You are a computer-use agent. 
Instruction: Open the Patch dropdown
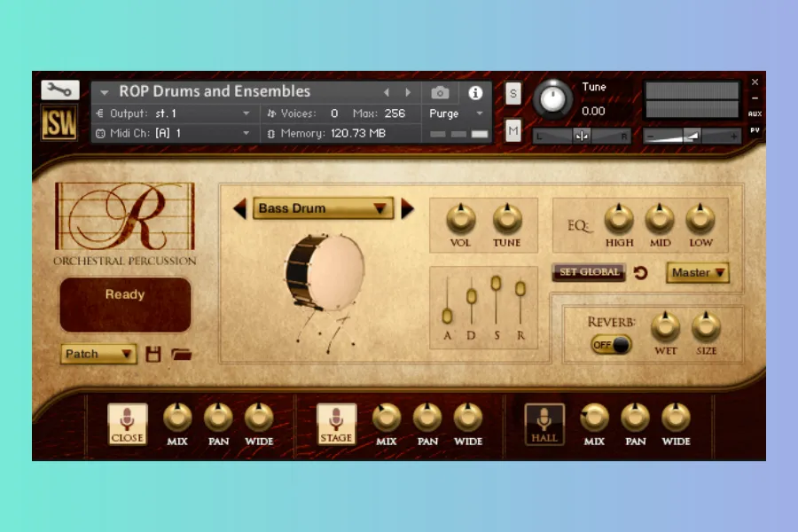click(98, 354)
